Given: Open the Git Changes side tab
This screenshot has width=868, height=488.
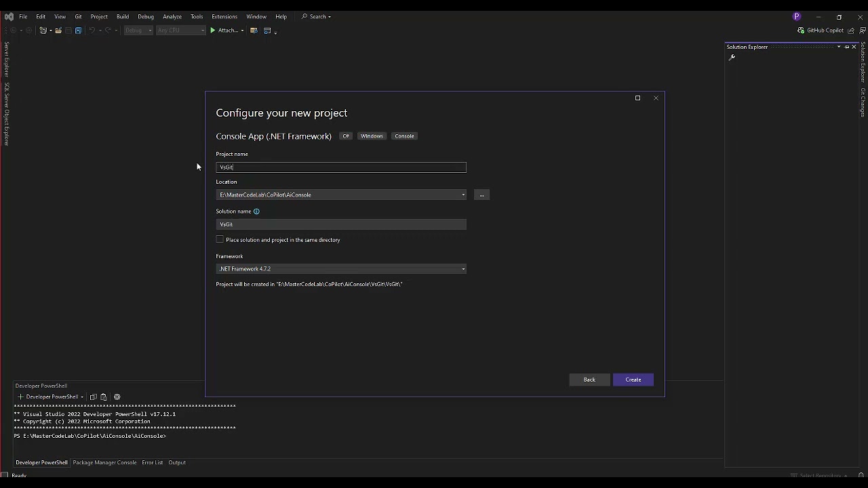Looking at the screenshot, I should [863, 102].
